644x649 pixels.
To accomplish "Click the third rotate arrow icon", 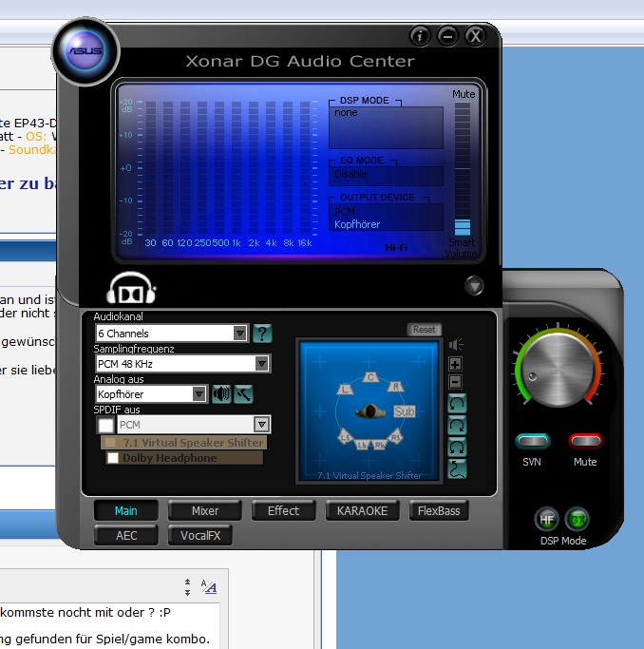I will [457, 447].
